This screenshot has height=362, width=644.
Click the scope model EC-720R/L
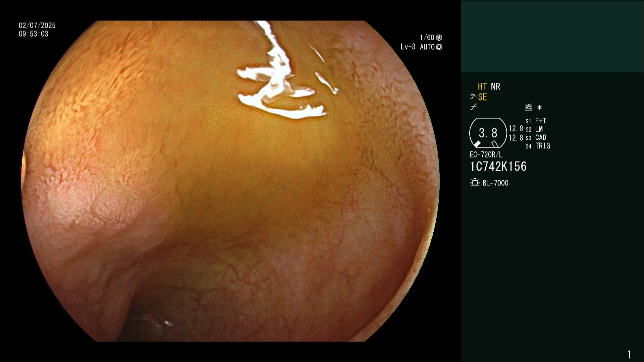[486, 155]
